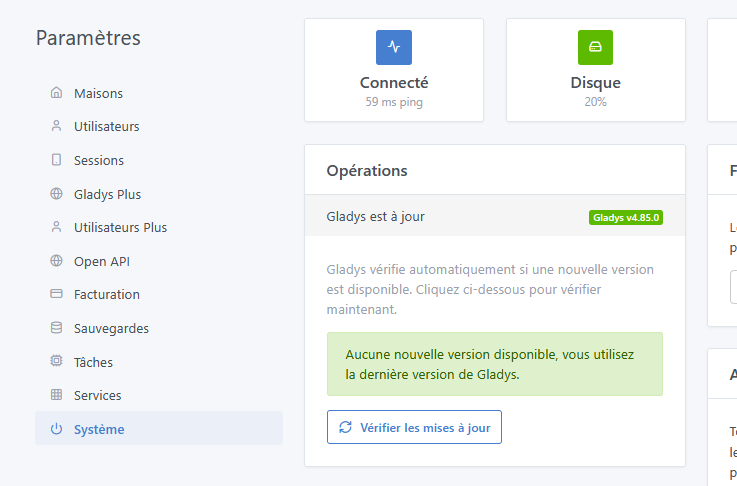Screen dimensions: 737x486
Task: Open the Sauvegardes page
Action: click(159, 329)
